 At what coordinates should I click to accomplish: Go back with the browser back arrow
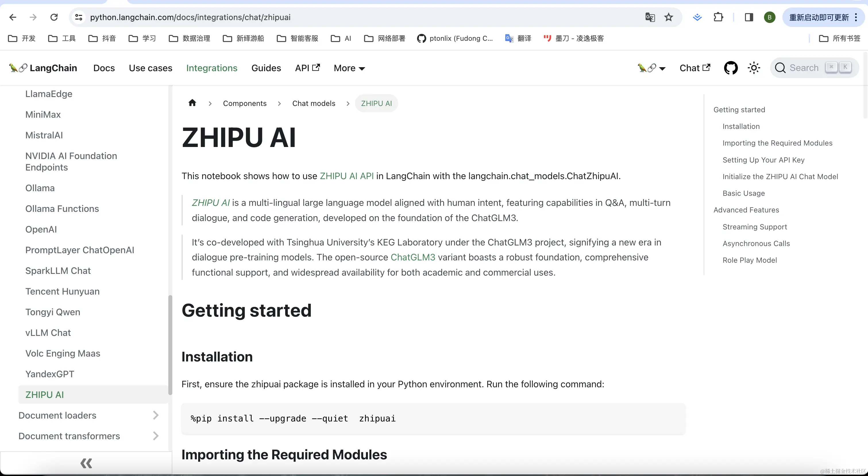(13, 17)
